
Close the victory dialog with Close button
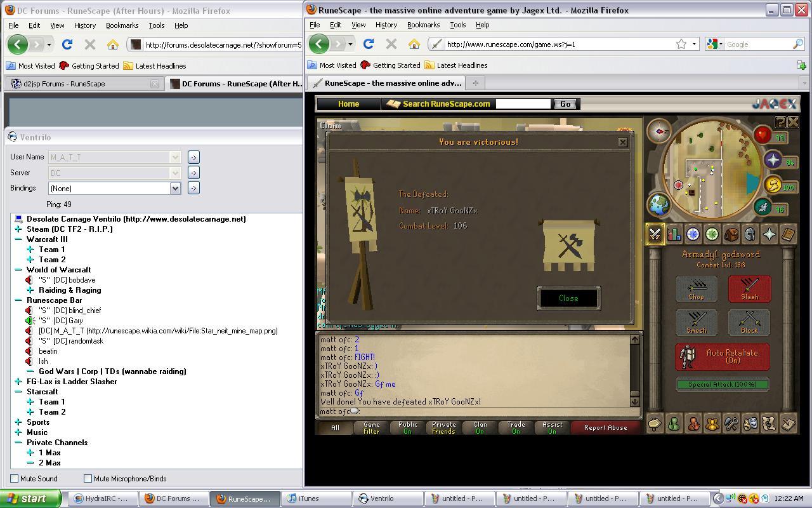pyautogui.click(x=568, y=298)
